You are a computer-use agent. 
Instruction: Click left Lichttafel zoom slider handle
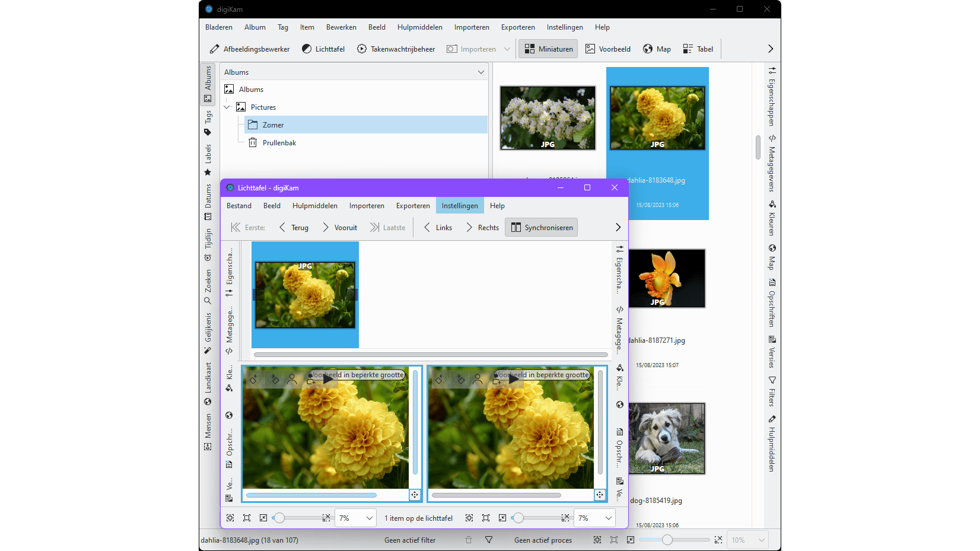click(x=279, y=518)
